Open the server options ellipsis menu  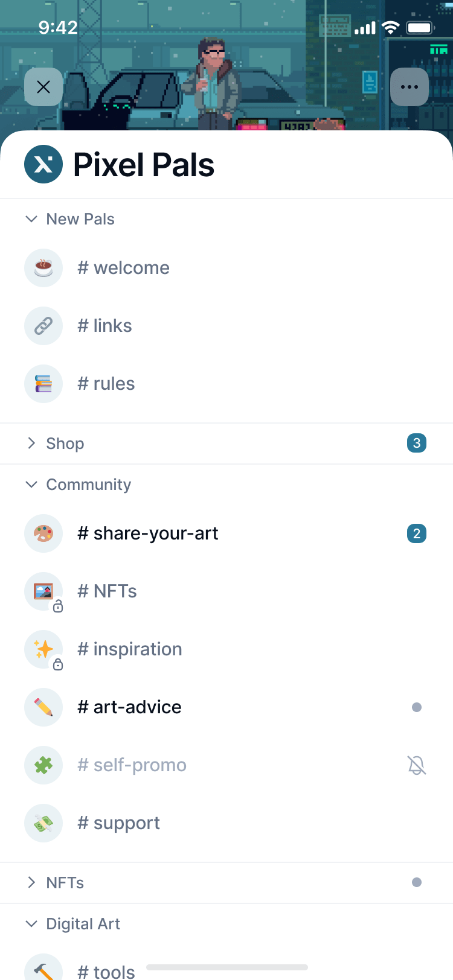[x=410, y=86]
